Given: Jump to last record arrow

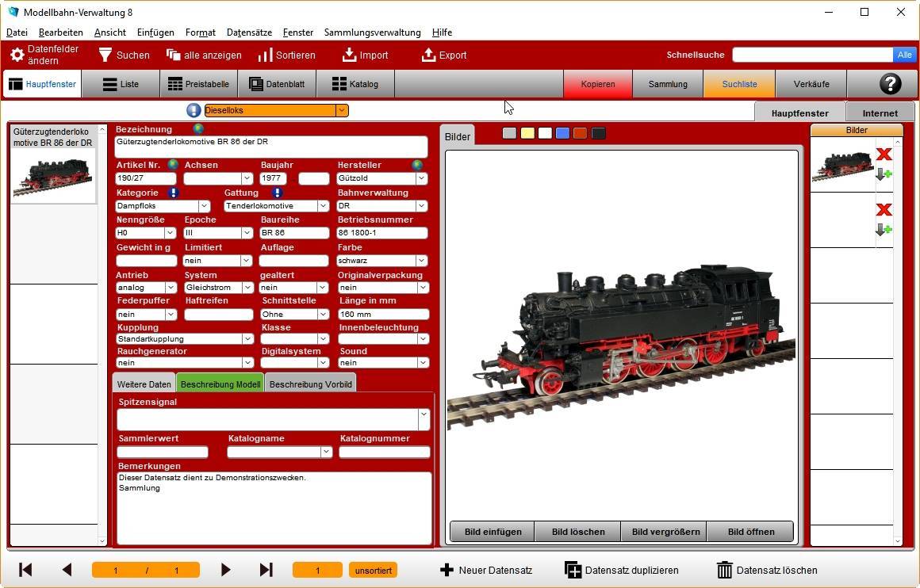Looking at the screenshot, I should click(x=266, y=570).
